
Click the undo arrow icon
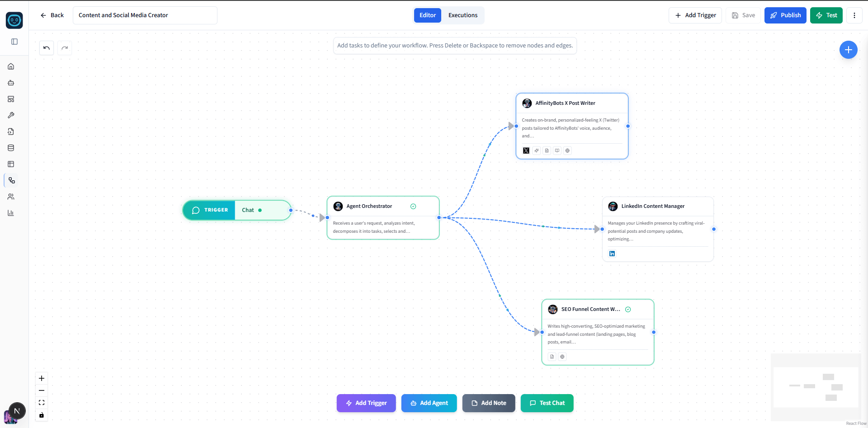pos(47,48)
